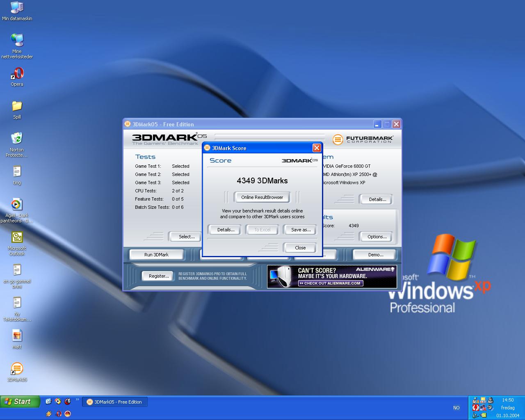Click the 'CPU Tests:' row label
525x420 pixels.
pos(146,191)
